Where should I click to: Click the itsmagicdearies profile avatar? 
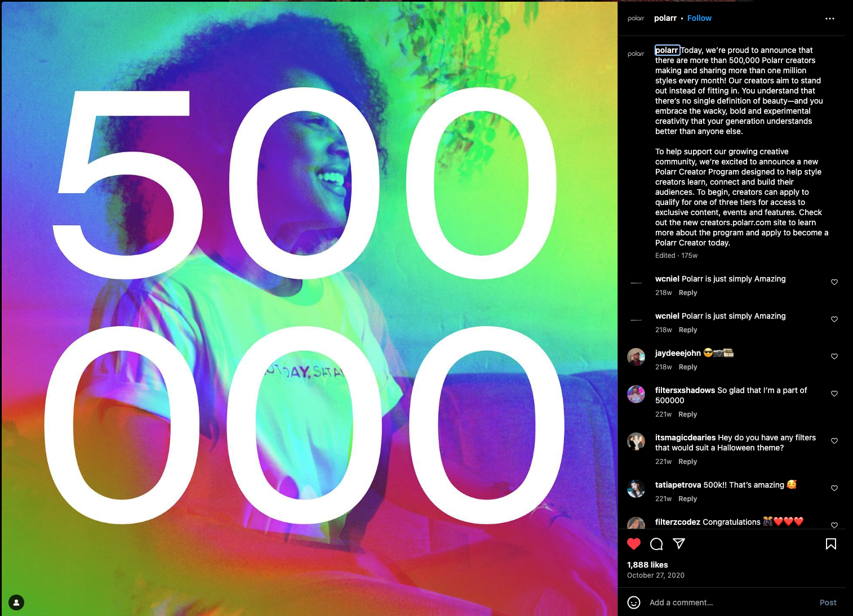(636, 441)
